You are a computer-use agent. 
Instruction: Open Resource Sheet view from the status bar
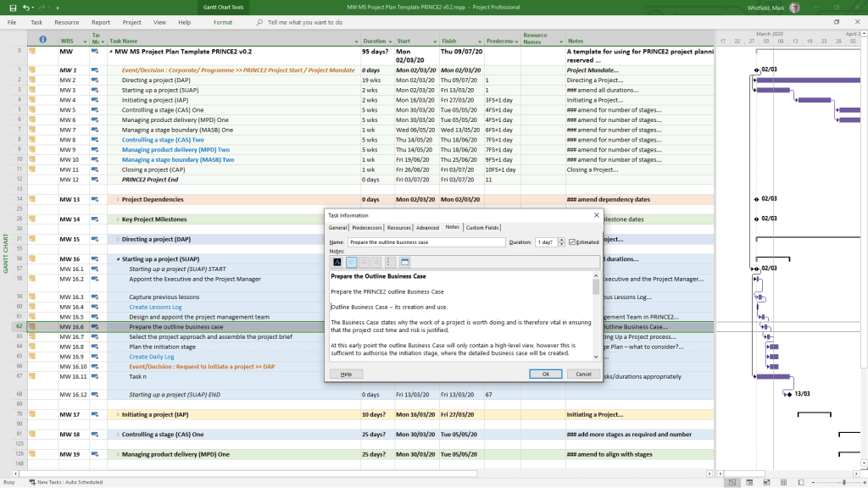tap(782, 482)
